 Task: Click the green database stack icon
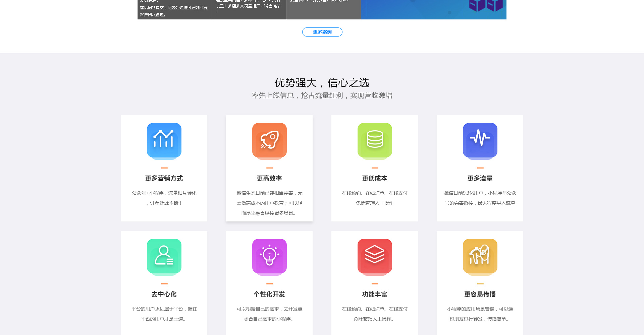pyautogui.click(x=375, y=140)
